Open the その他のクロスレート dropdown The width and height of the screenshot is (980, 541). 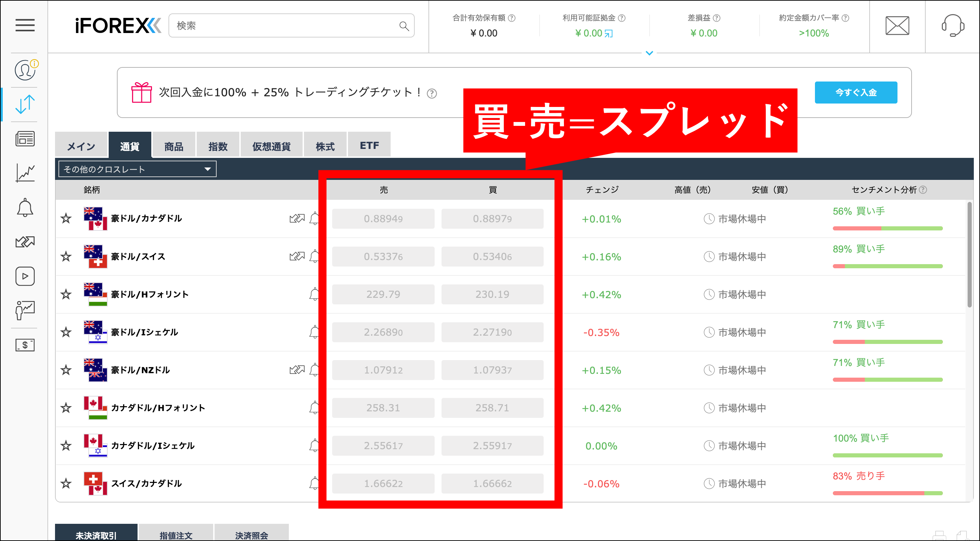click(136, 169)
